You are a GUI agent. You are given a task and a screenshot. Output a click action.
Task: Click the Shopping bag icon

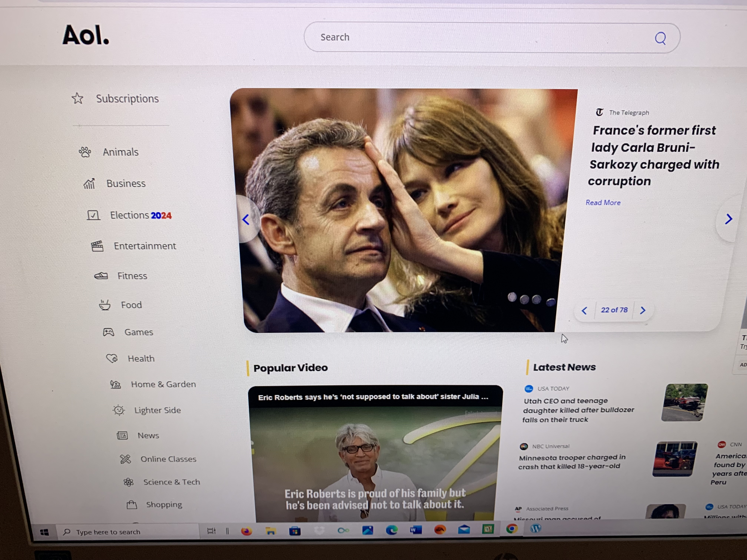pos(132,505)
